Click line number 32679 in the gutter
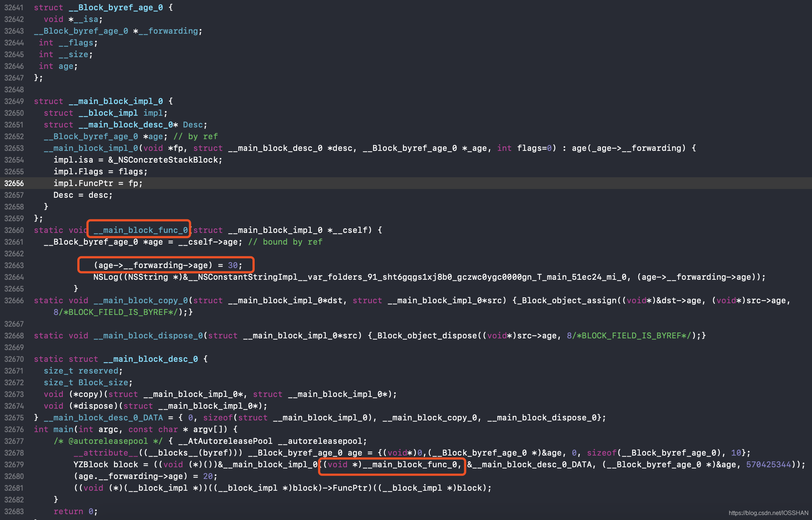 (14, 465)
